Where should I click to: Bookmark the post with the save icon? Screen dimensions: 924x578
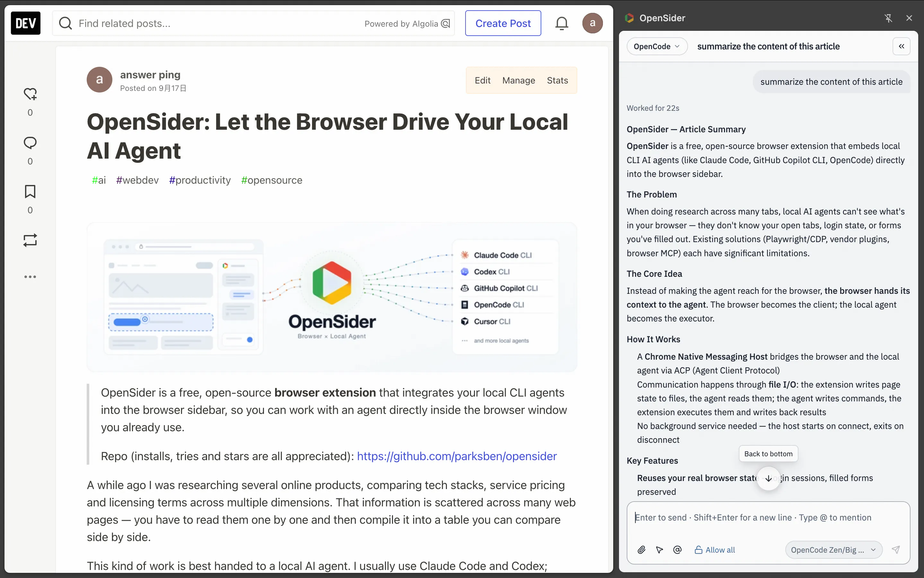click(30, 191)
